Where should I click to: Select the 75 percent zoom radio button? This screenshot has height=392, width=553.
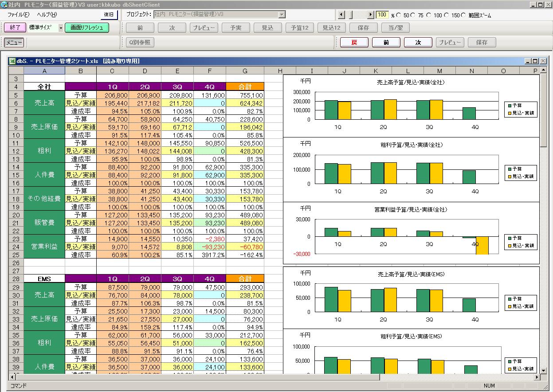point(413,15)
